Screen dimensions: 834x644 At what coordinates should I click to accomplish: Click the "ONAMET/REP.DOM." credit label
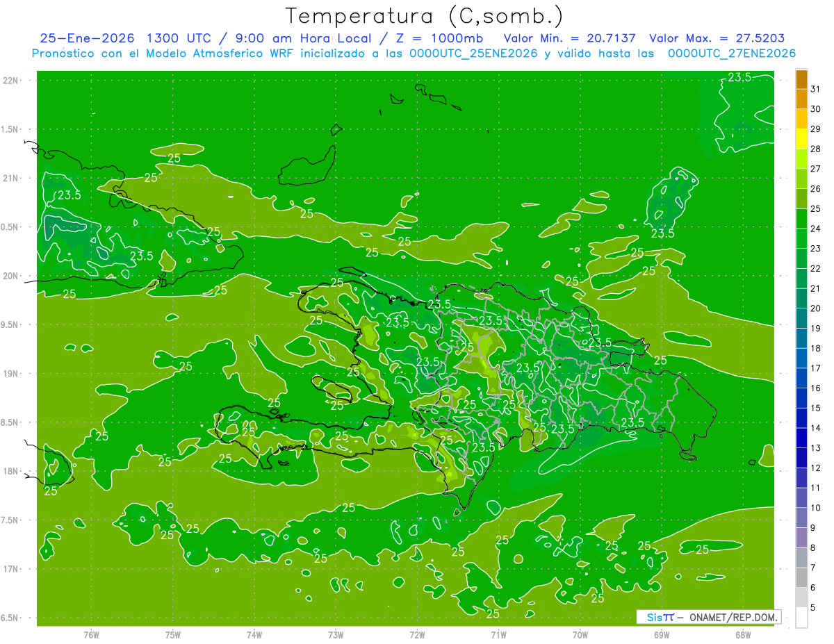pyautogui.click(x=733, y=617)
